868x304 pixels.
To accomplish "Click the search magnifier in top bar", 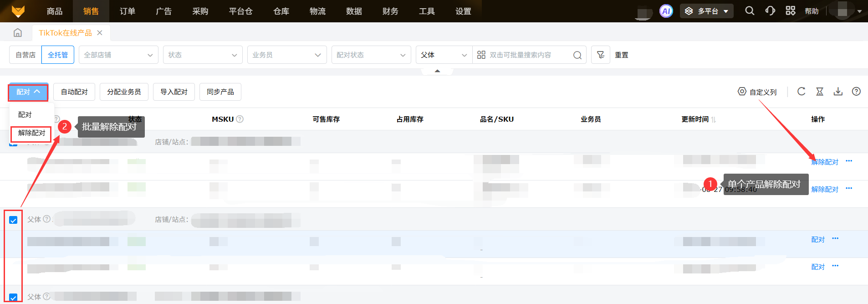I will 750,10.
